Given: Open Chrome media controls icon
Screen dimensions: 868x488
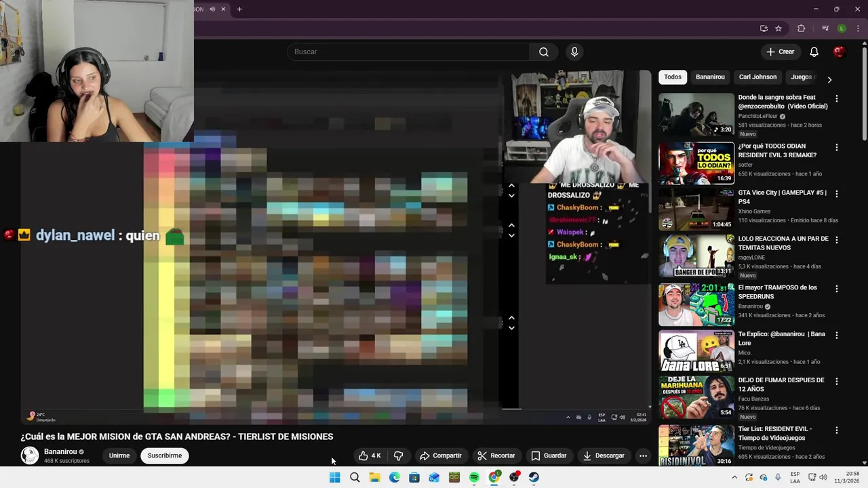Looking at the screenshot, I should pos(825,28).
